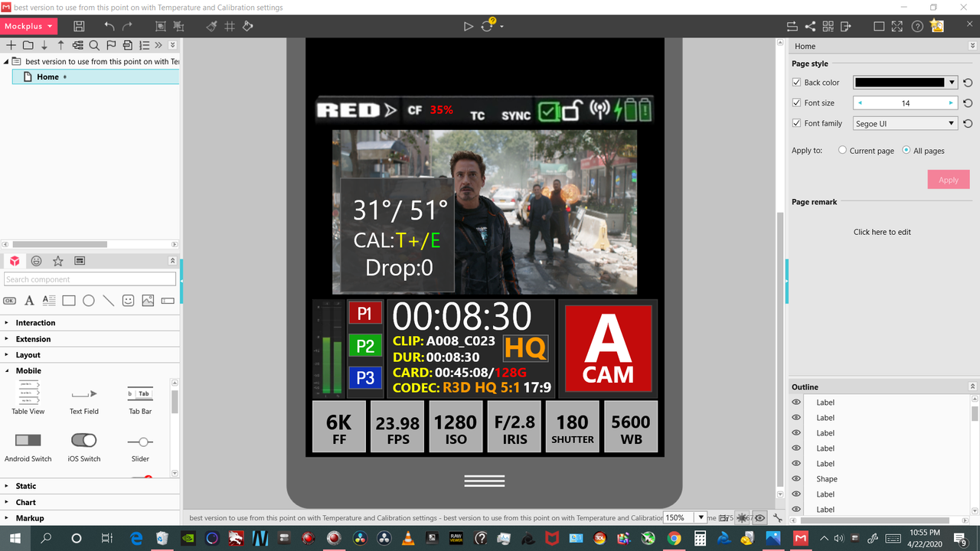Click the black Back color swatch
The height and width of the screenshot is (551, 980).
point(900,83)
